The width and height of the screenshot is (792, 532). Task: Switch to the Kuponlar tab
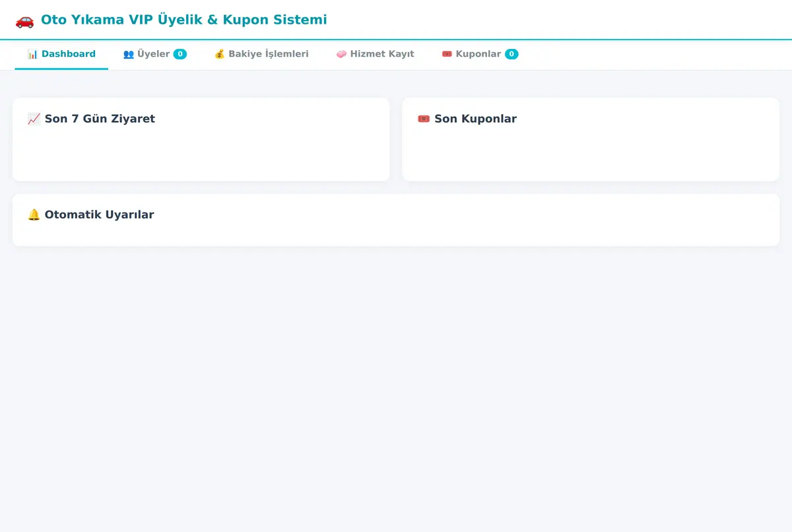(480, 54)
